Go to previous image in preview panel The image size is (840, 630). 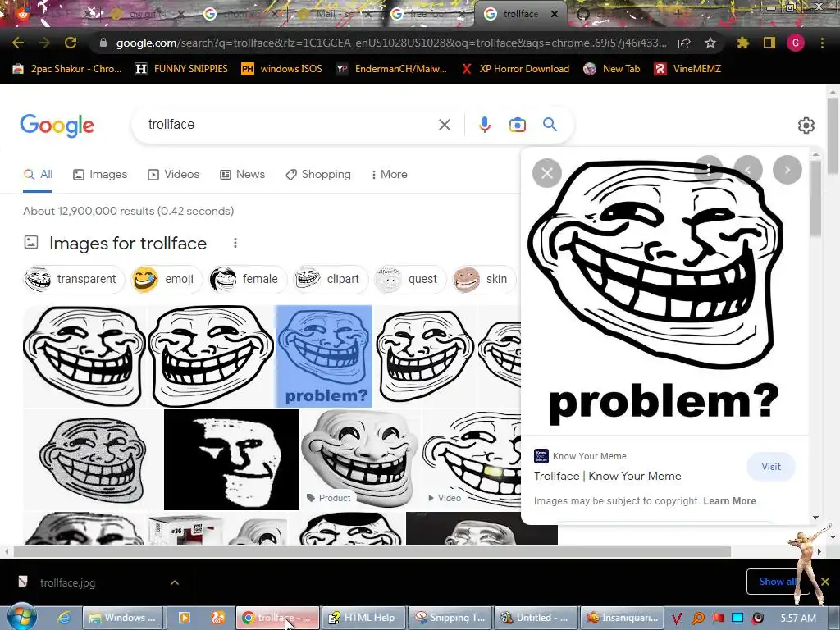[x=748, y=170]
